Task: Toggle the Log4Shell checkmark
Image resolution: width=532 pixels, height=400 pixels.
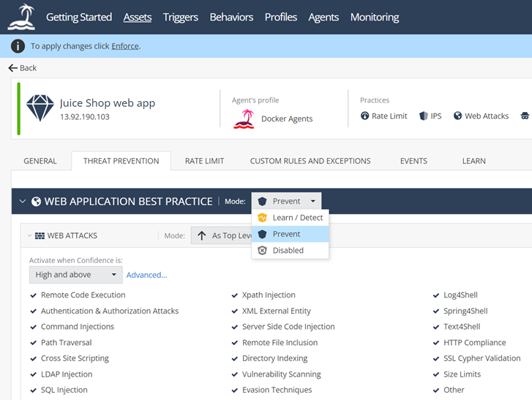Action: coord(436,295)
